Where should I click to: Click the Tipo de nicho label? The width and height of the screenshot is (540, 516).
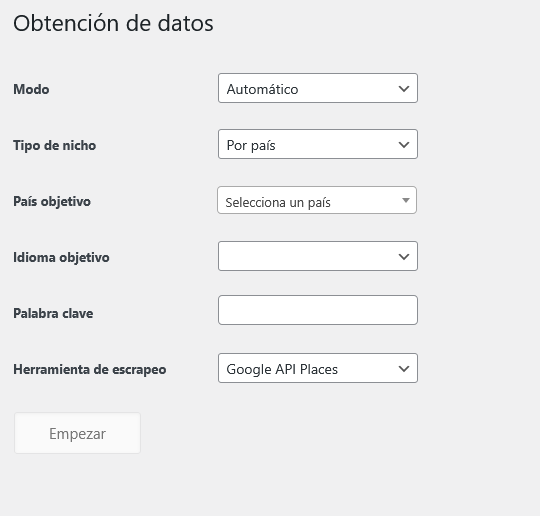point(55,145)
